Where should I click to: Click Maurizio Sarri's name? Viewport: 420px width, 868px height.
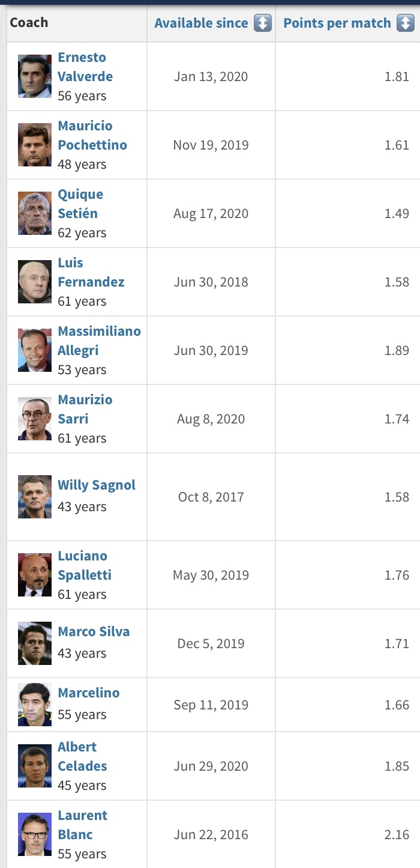(x=85, y=409)
